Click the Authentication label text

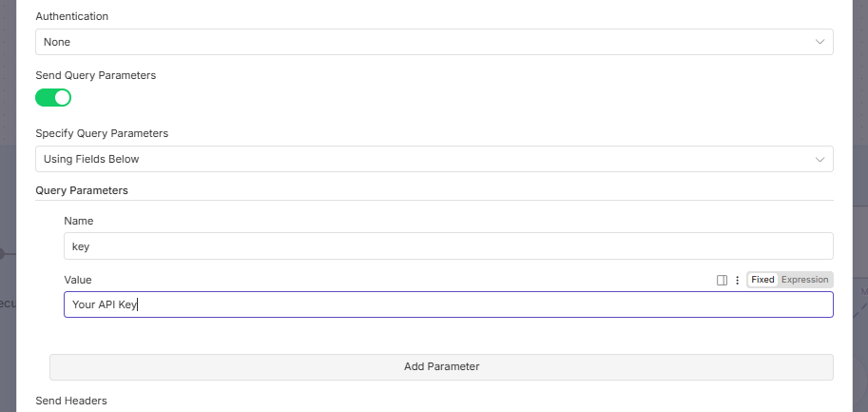[71, 16]
